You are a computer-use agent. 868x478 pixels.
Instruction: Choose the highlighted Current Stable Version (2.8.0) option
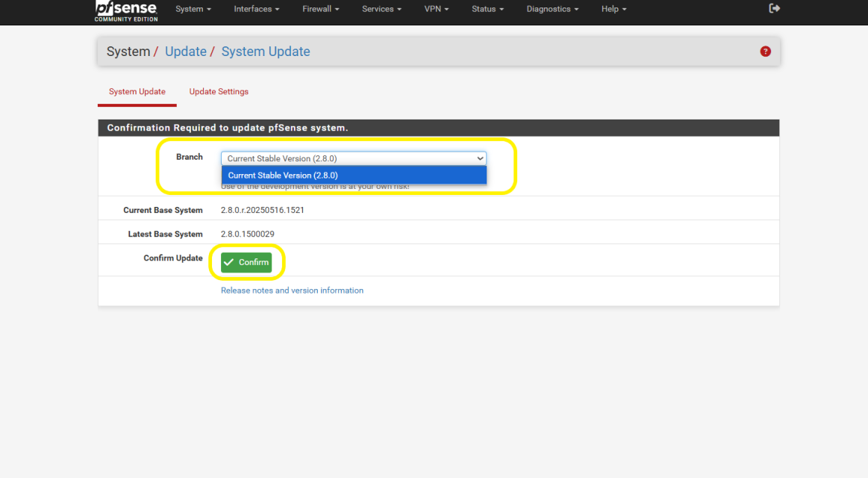click(x=353, y=176)
